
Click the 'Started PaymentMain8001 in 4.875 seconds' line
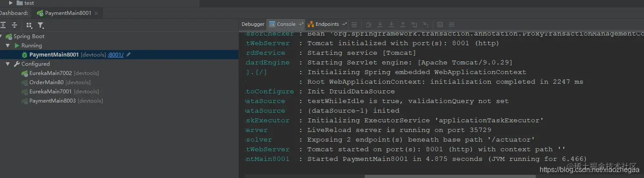click(447, 159)
